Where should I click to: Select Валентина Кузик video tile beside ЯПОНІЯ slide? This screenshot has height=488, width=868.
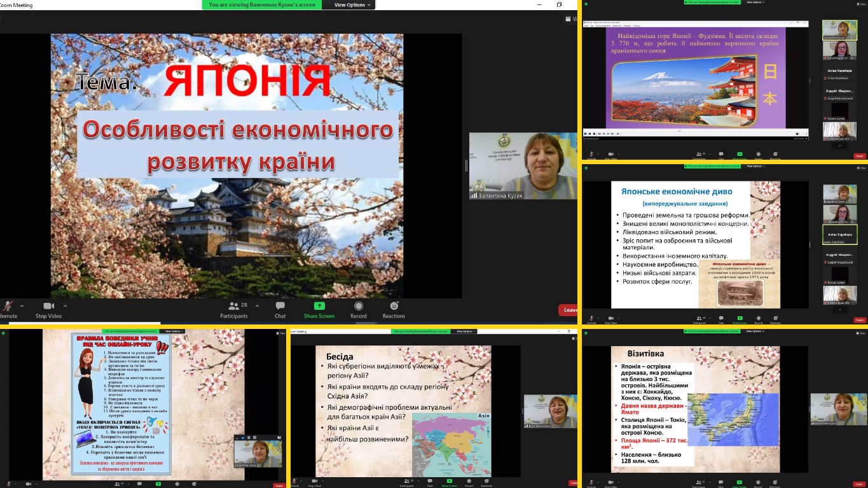tap(523, 165)
